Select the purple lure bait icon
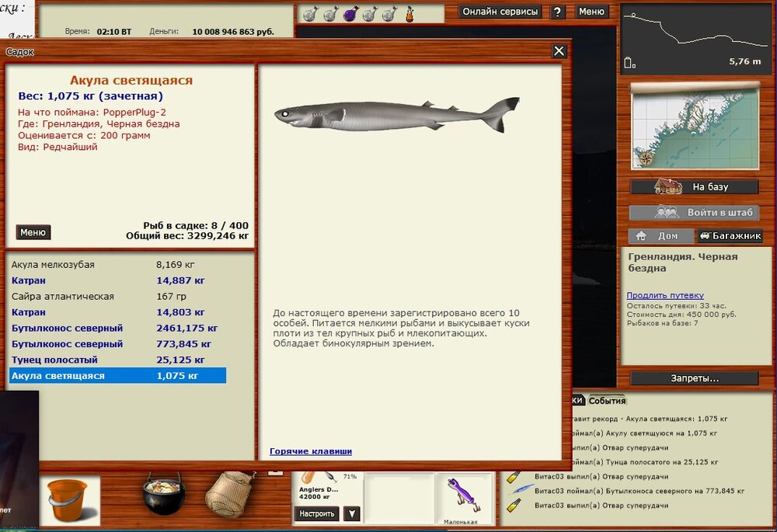The width and height of the screenshot is (777, 532). click(x=463, y=495)
